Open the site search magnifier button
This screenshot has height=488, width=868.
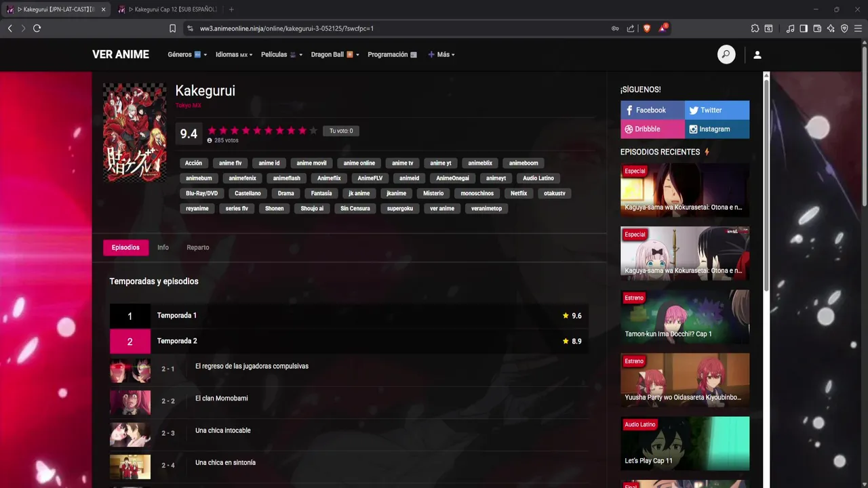point(726,55)
